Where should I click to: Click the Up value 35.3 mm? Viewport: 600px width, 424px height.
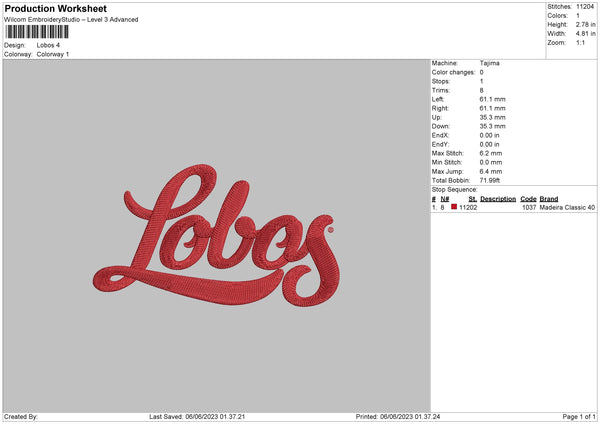(x=492, y=117)
